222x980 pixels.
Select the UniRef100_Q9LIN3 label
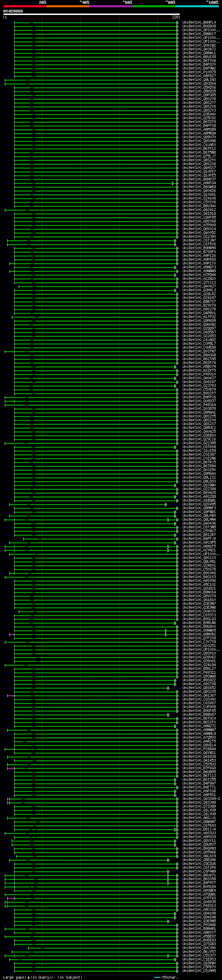pos(199,80)
